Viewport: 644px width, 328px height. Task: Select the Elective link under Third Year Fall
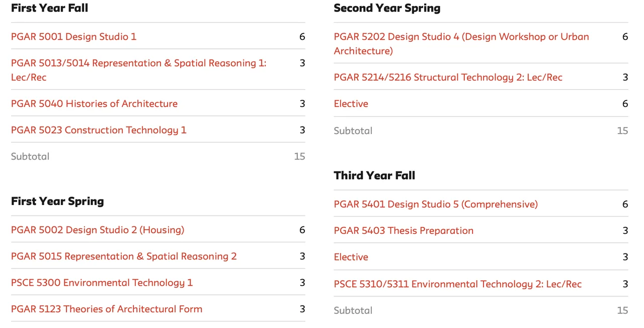351,257
